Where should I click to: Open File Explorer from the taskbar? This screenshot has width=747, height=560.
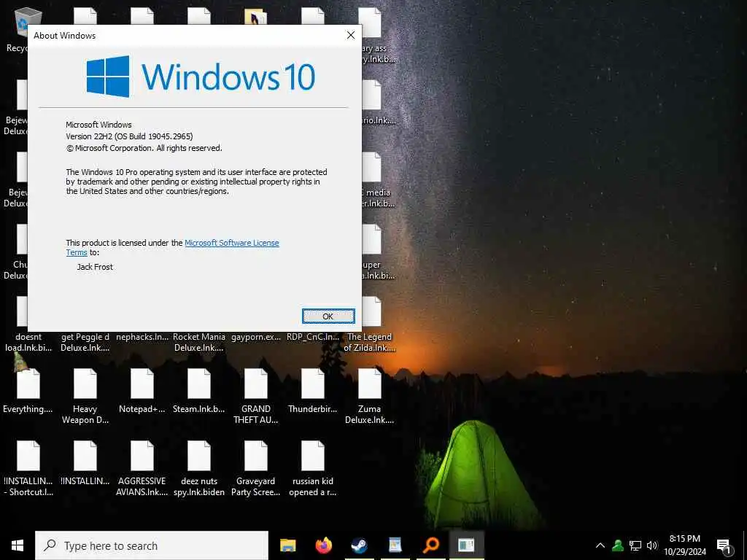pyautogui.click(x=287, y=545)
